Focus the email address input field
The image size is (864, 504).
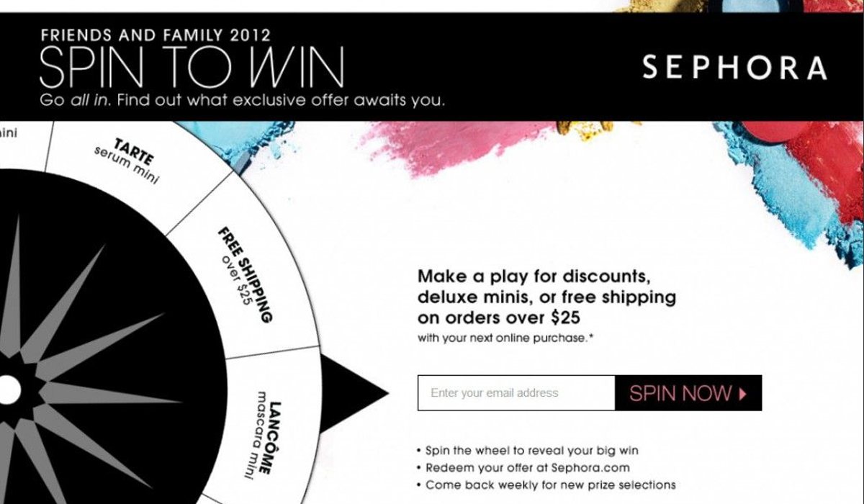pyautogui.click(x=516, y=393)
